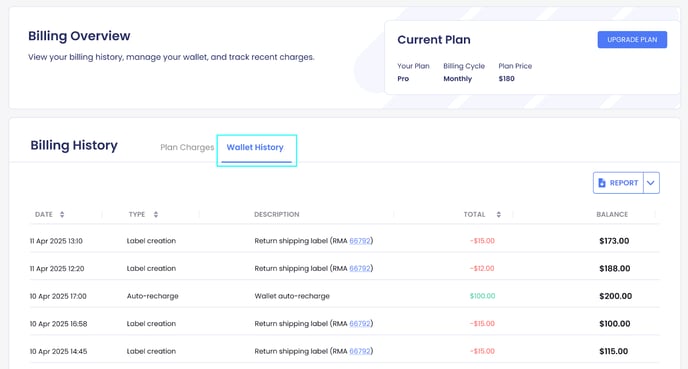The width and height of the screenshot is (688, 369).
Task: Click the -$15.00 total in 14:45 row
Action: point(482,351)
